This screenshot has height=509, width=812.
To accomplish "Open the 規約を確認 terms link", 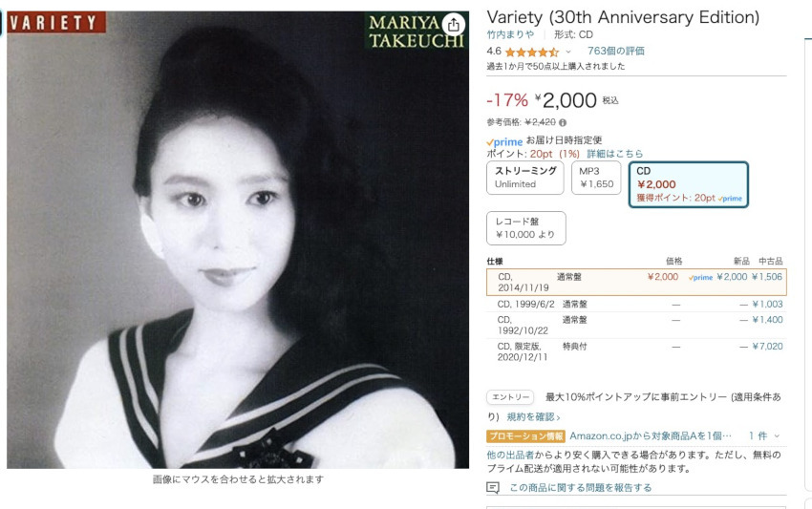I will (x=533, y=416).
